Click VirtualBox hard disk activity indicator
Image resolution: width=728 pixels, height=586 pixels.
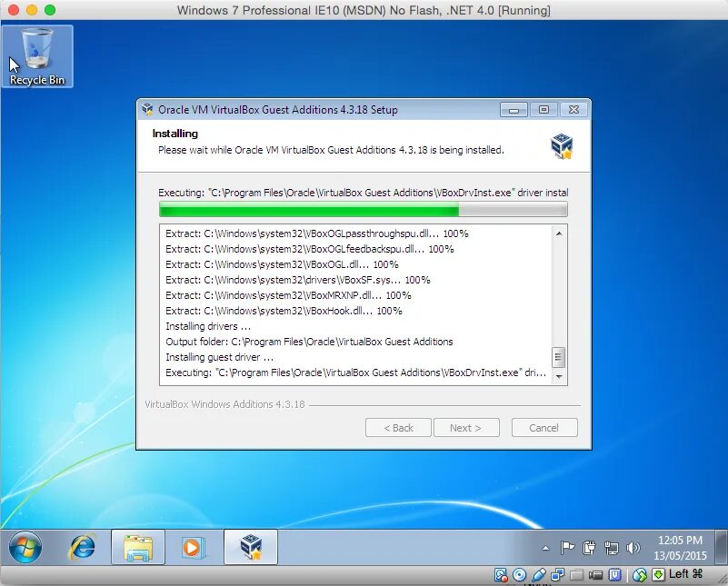[x=501, y=575]
